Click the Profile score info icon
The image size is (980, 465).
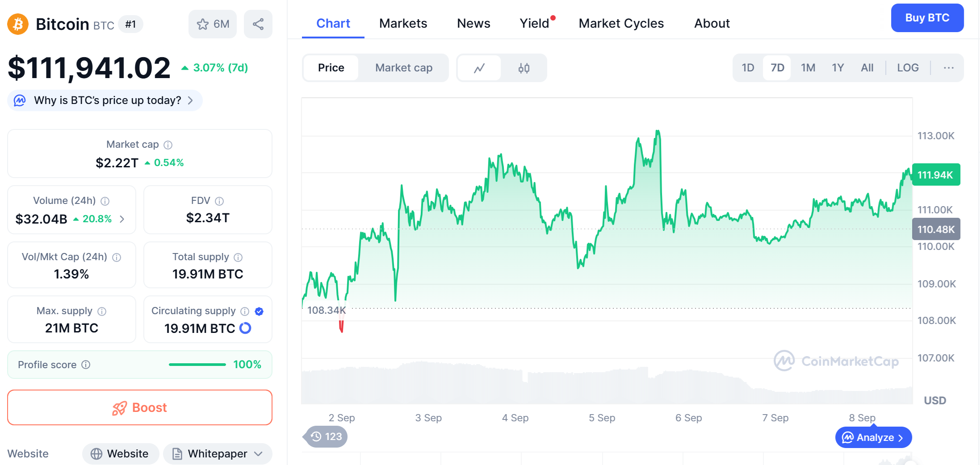coord(86,365)
